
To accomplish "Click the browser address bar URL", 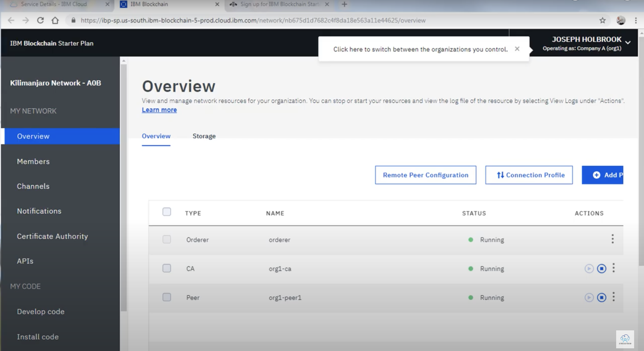I will pyautogui.click(x=253, y=20).
